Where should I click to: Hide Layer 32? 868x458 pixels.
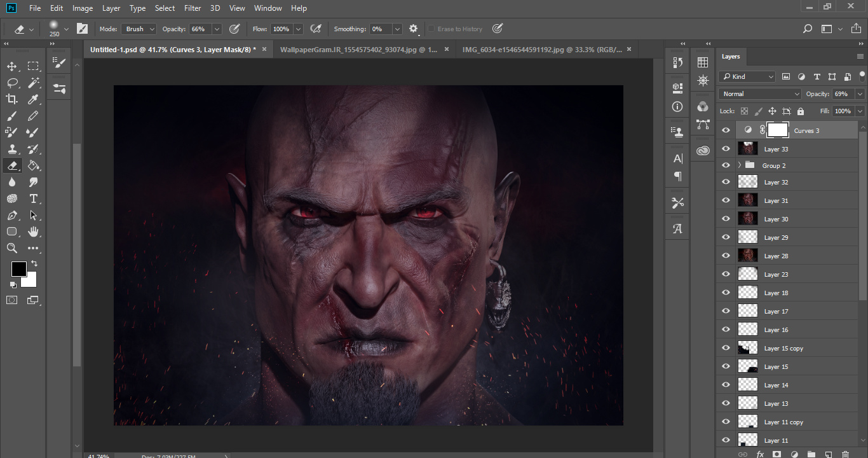pyautogui.click(x=726, y=182)
